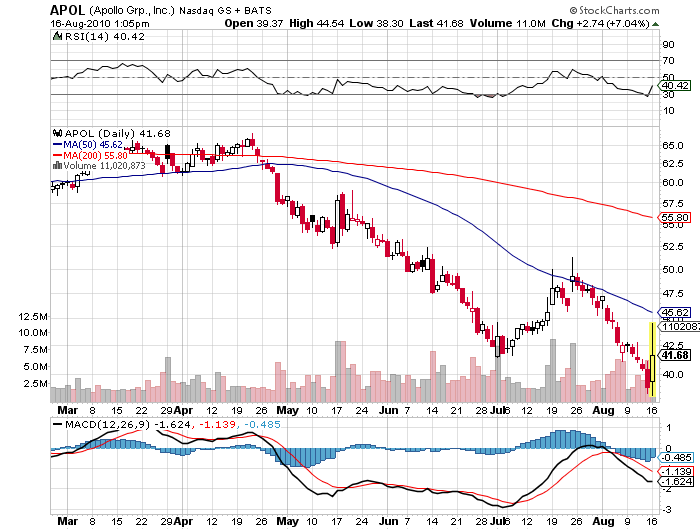Image resolution: width=700 pixels, height=530 pixels.
Task: Click the 57.5 price axis label
Action: [672, 204]
